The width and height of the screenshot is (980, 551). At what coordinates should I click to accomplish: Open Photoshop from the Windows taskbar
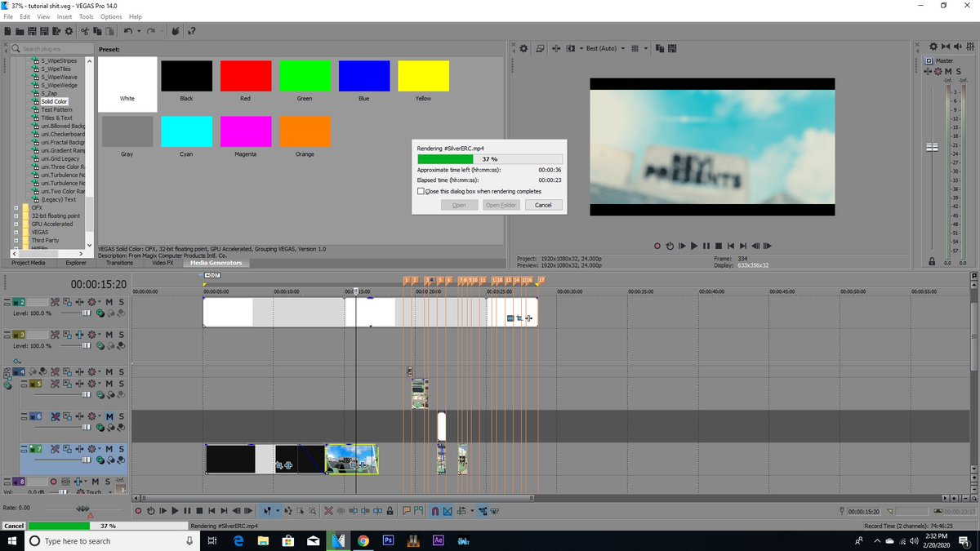pos(389,540)
